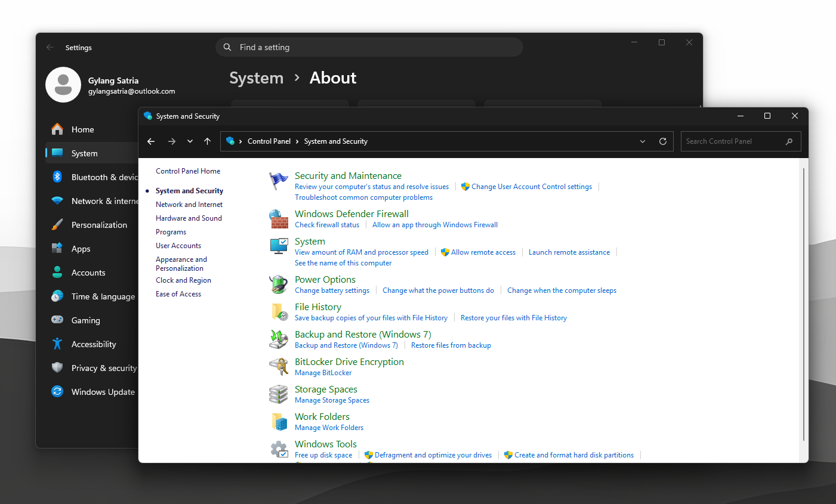836x504 pixels.
Task: Click the Control Panel icon in address bar
Action: tap(230, 141)
